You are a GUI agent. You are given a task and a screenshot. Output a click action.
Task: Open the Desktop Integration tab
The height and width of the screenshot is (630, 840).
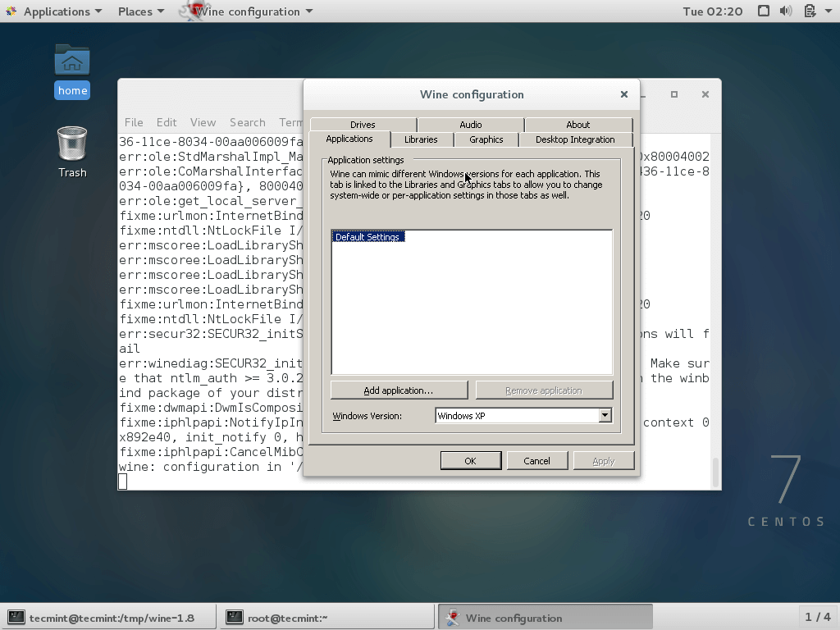click(575, 139)
